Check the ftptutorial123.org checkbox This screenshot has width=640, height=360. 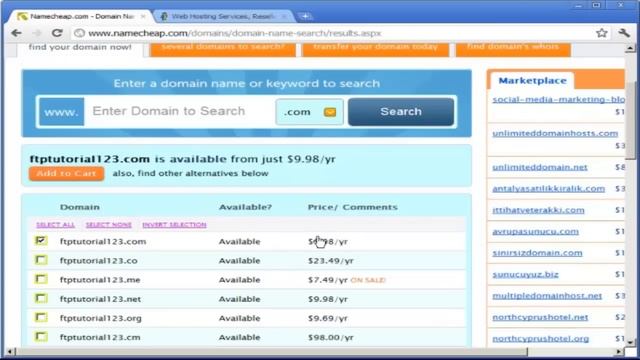(x=41, y=318)
